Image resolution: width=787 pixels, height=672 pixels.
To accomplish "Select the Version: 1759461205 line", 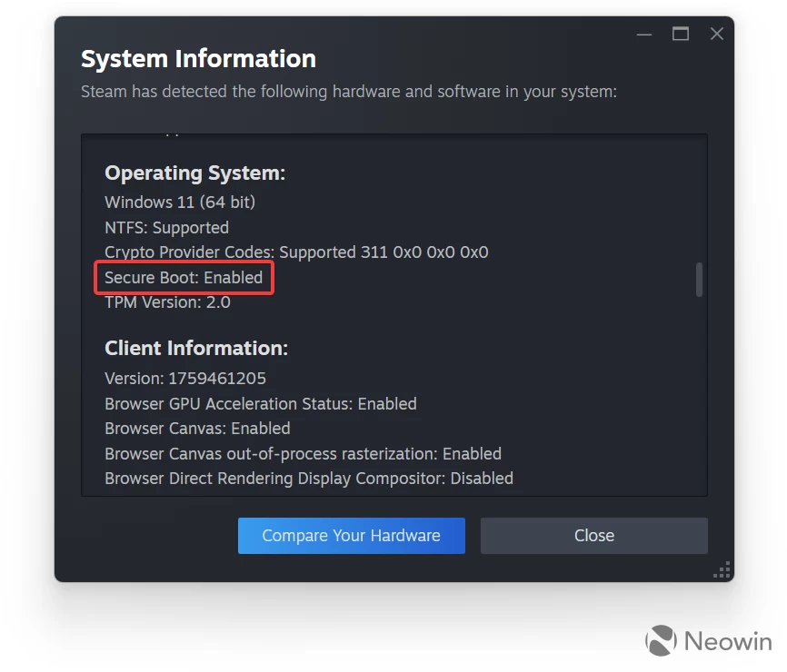I will 185,379.
